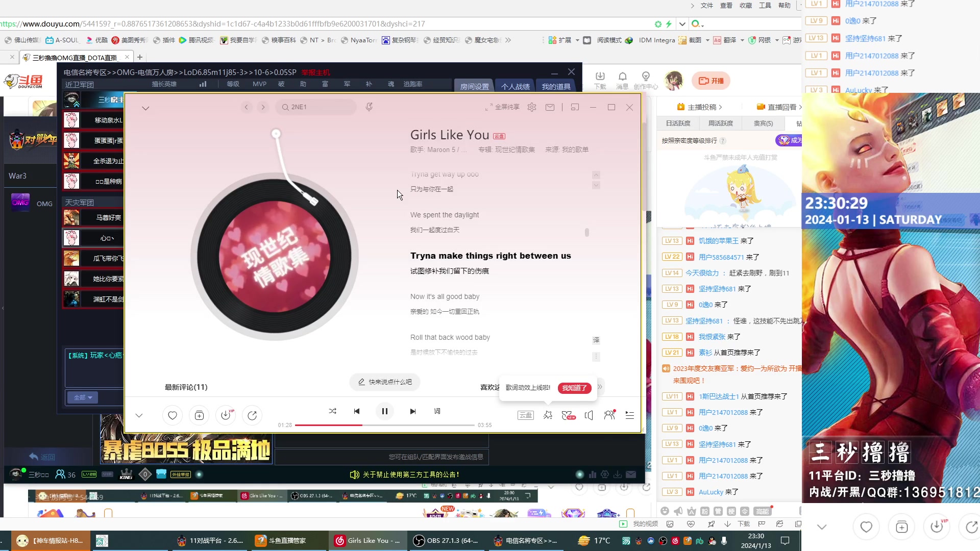
Task: Open Douyu download icon
Action: coord(600,80)
